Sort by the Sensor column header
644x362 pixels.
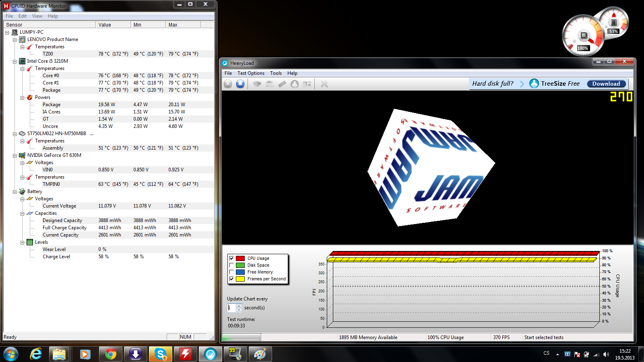pyautogui.click(x=50, y=25)
